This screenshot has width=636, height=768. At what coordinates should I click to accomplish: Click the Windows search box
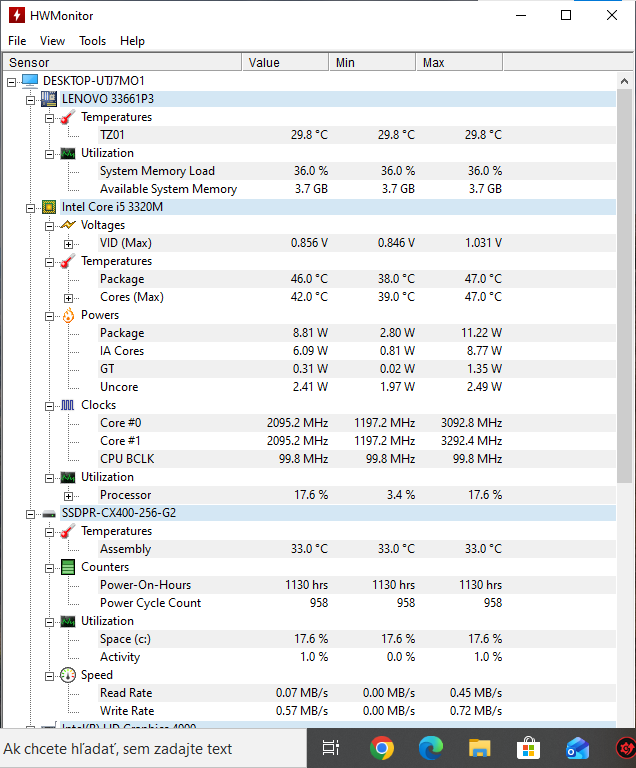tap(153, 748)
